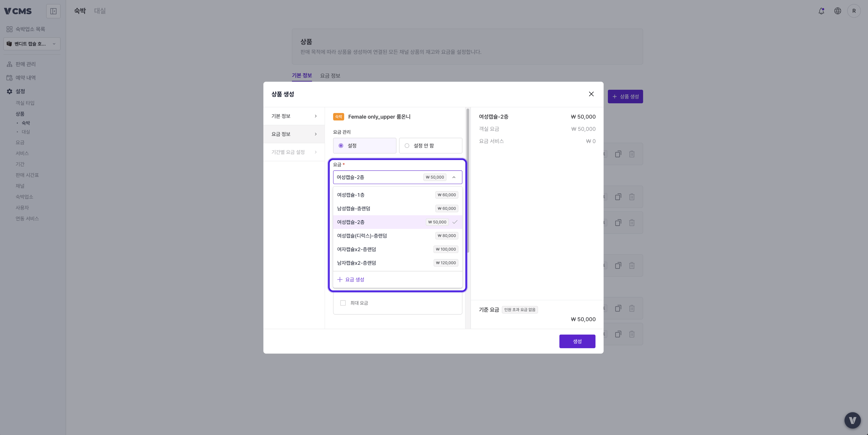This screenshot has height=435, width=868.
Task: Open 사용자 in settings sidebar
Action: coord(22,208)
